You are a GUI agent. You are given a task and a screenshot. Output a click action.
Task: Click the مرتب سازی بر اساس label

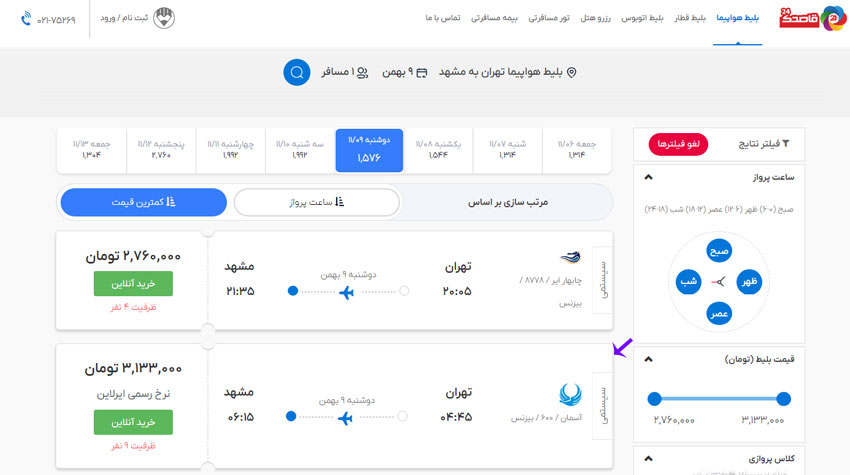point(508,202)
